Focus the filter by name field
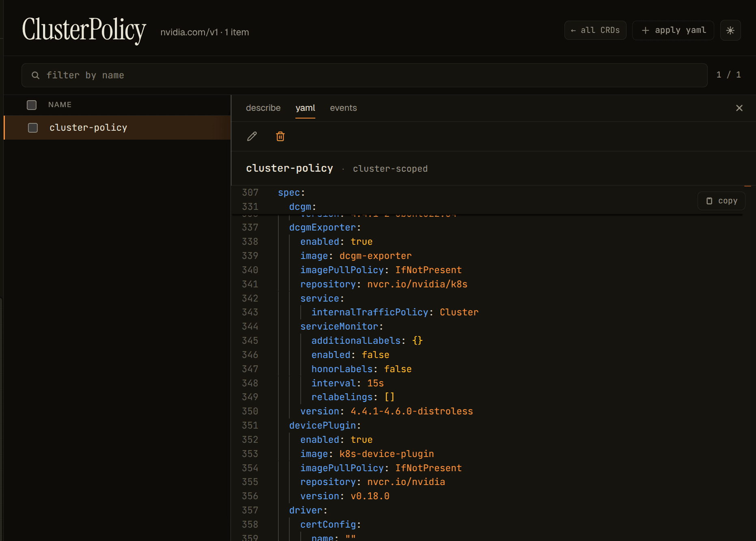Image resolution: width=756 pixels, height=541 pixels. point(364,75)
